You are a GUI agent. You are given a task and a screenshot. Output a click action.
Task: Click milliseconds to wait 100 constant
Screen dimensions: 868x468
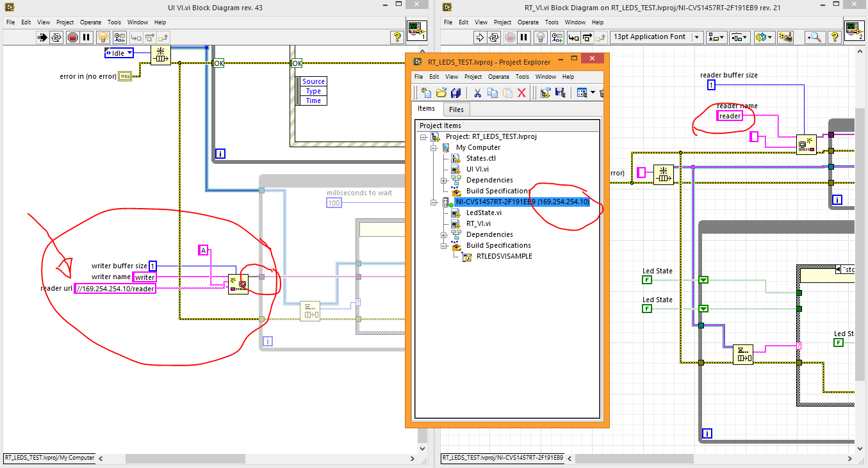(334, 203)
